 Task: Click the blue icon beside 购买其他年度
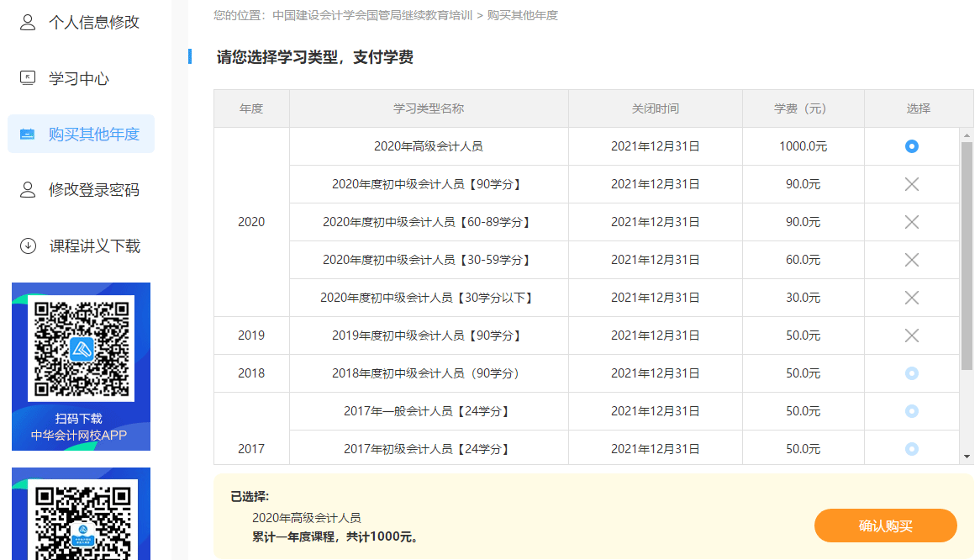coord(28,135)
